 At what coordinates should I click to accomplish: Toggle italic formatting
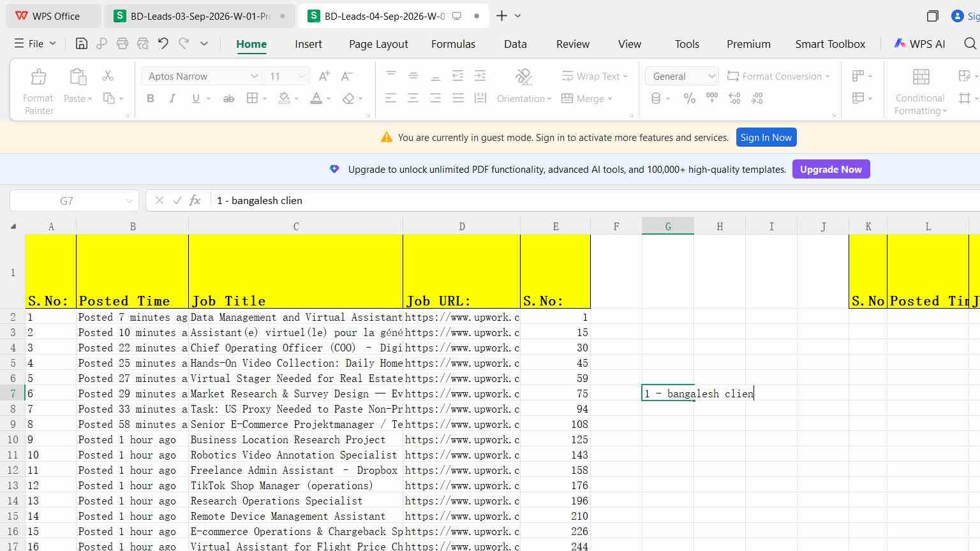coord(172,98)
